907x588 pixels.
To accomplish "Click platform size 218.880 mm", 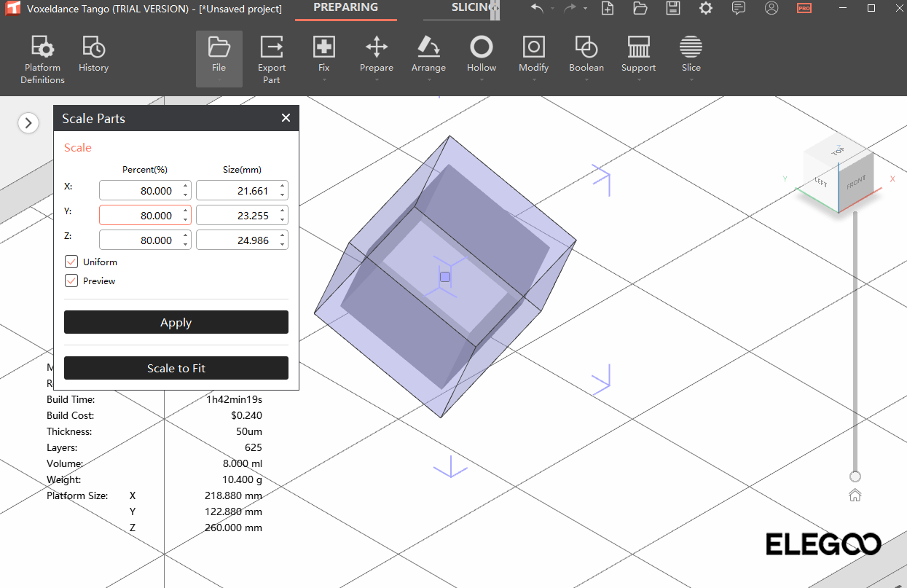I will pyautogui.click(x=233, y=495).
